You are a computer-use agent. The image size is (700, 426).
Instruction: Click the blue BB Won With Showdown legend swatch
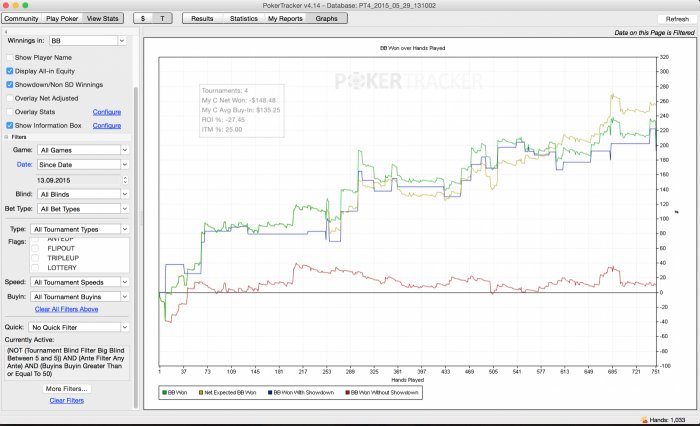270,393
